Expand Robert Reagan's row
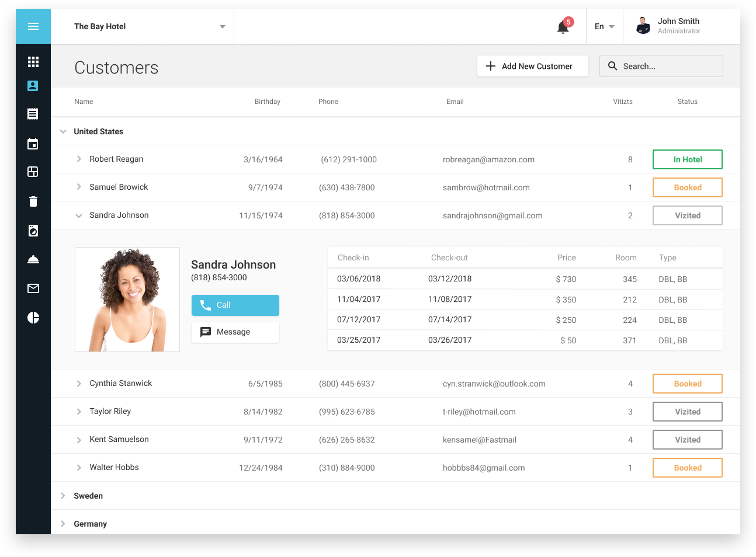 coord(79,159)
